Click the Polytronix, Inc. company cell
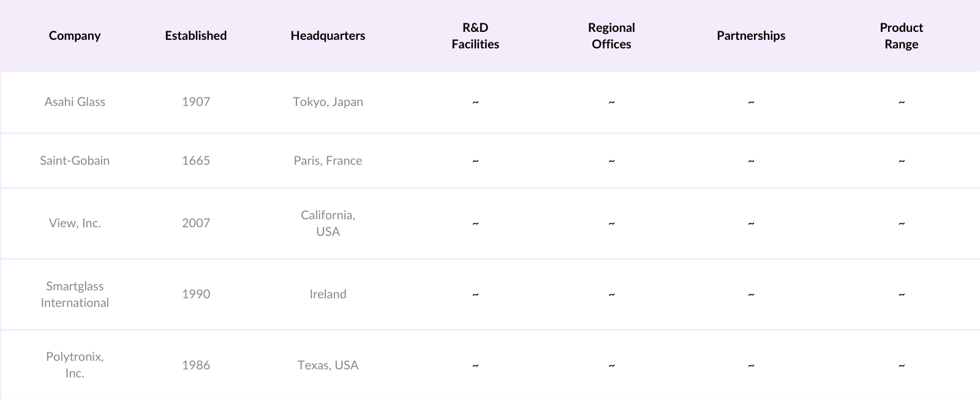 coord(75,364)
